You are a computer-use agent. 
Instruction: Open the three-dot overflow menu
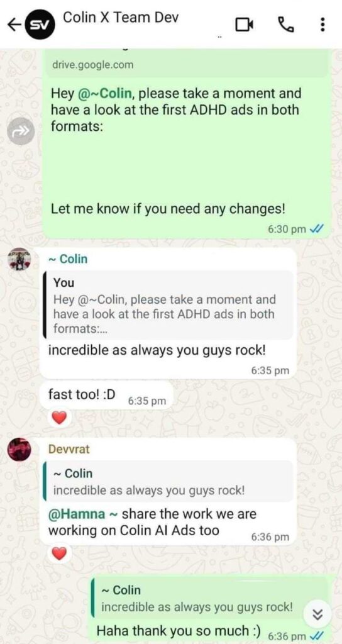(323, 25)
